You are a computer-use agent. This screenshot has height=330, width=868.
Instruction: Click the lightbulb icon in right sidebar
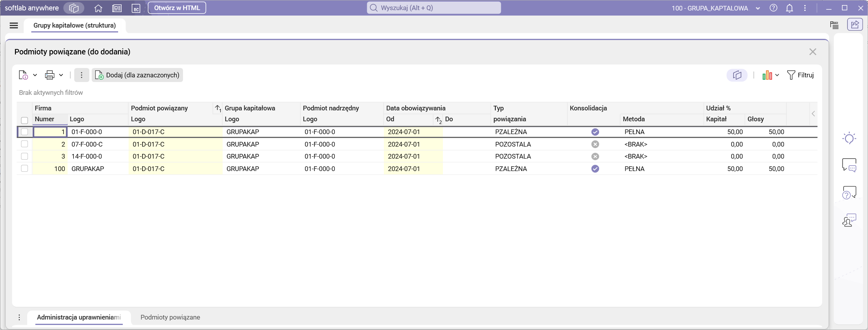click(849, 138)
